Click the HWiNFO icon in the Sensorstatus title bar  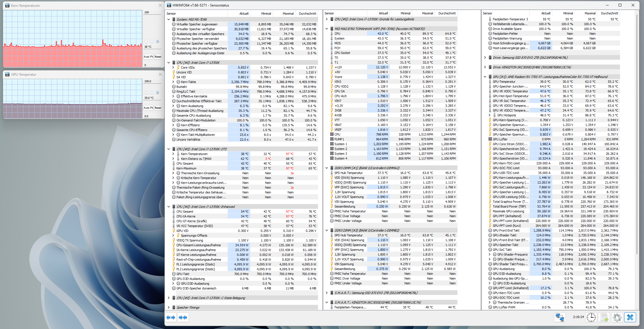(x=169, y=5)
